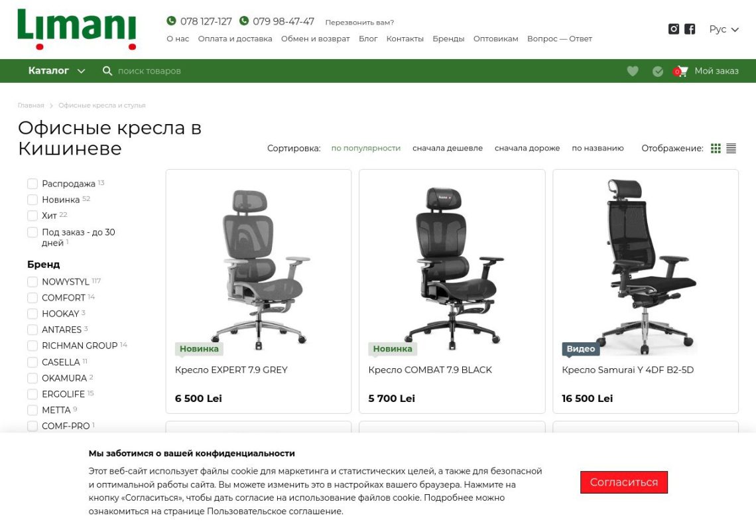
Task: Check the ERGOLIFE brand filter
Action: pos(32,394)
